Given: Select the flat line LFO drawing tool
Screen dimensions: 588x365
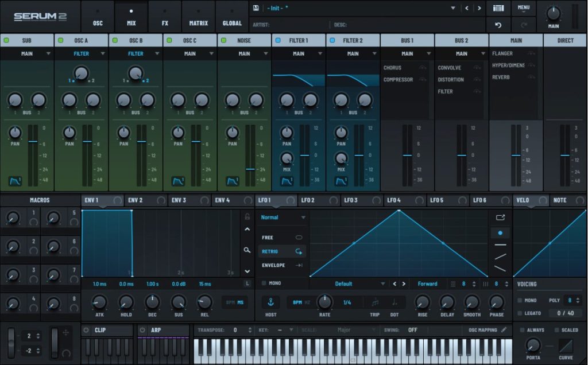Looking at the screenshot, I should 500,244.
